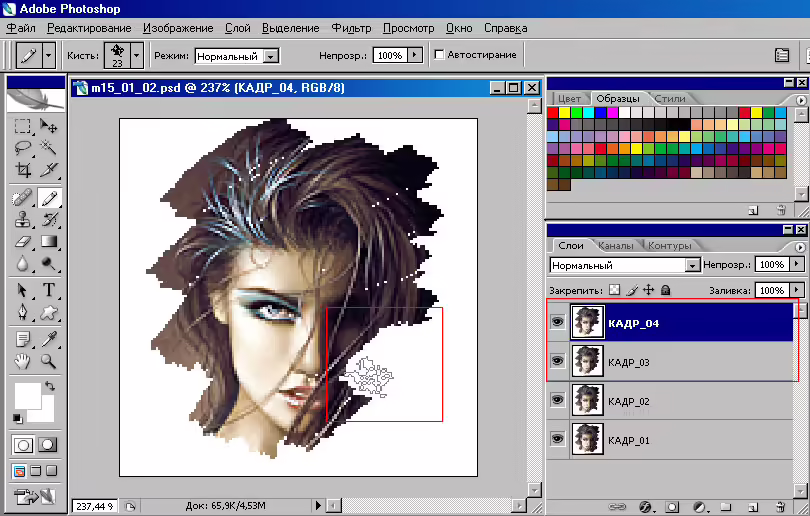Viewport: 810px width, 516px height.
Task: Toggle the Brushes palette in options bar
Action: tap(782, 55)
